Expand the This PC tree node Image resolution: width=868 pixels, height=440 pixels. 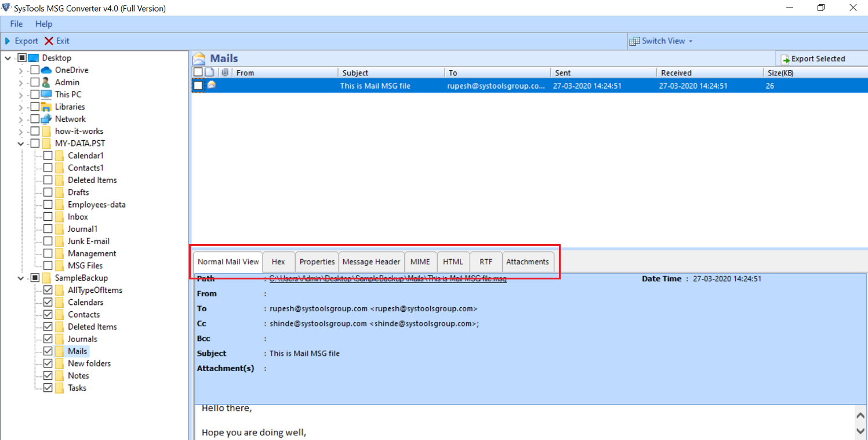(x=21, y=94)
